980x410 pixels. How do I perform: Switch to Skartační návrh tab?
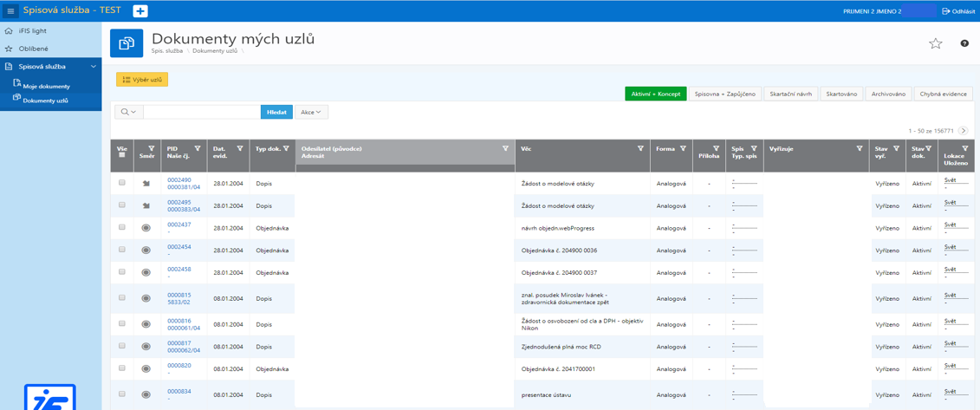pyautogui.click(x=790, y=94)
